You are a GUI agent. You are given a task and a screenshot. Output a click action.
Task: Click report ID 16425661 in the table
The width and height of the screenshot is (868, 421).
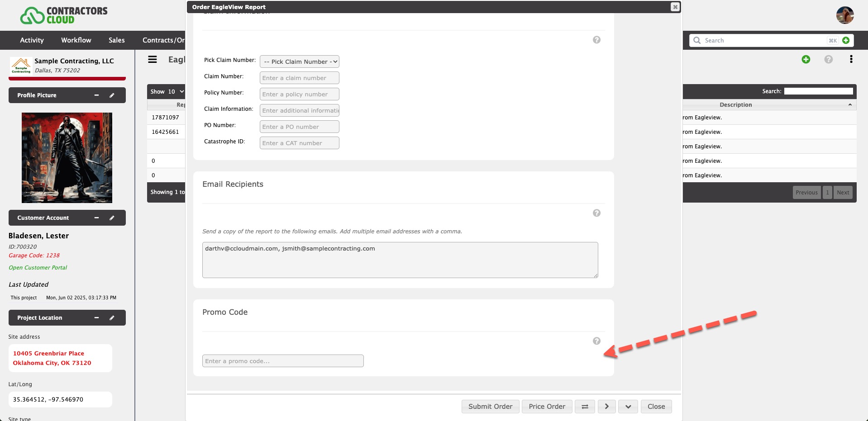[x=165, y=132]
